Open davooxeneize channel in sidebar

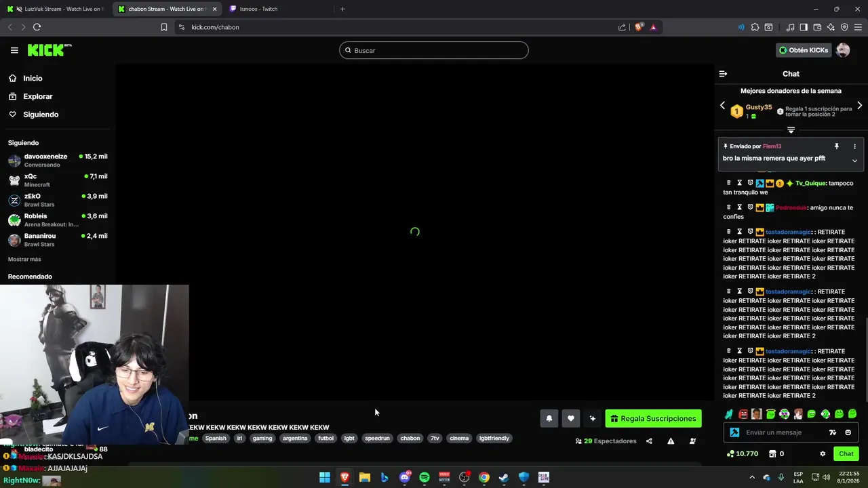coord(58,161)
